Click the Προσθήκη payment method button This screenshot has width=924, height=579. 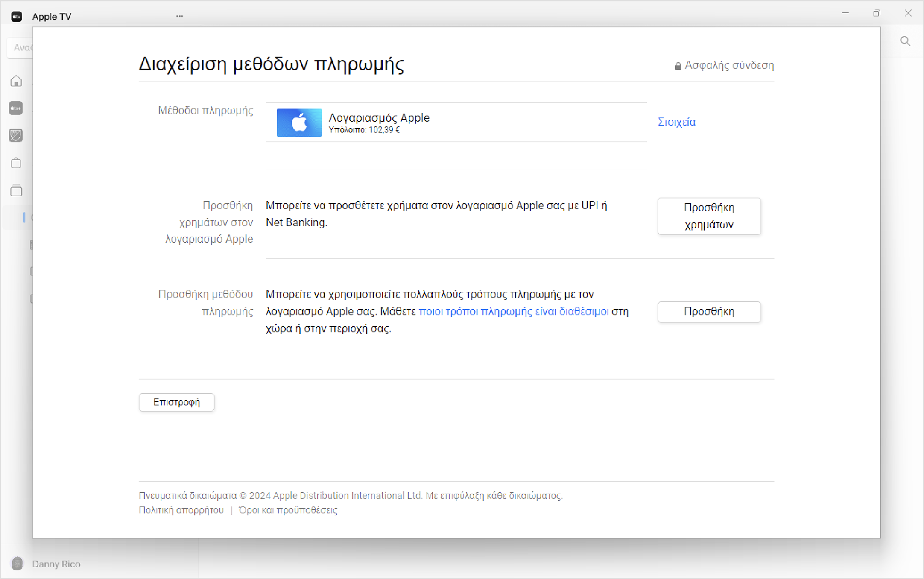[x=709, y=312]
